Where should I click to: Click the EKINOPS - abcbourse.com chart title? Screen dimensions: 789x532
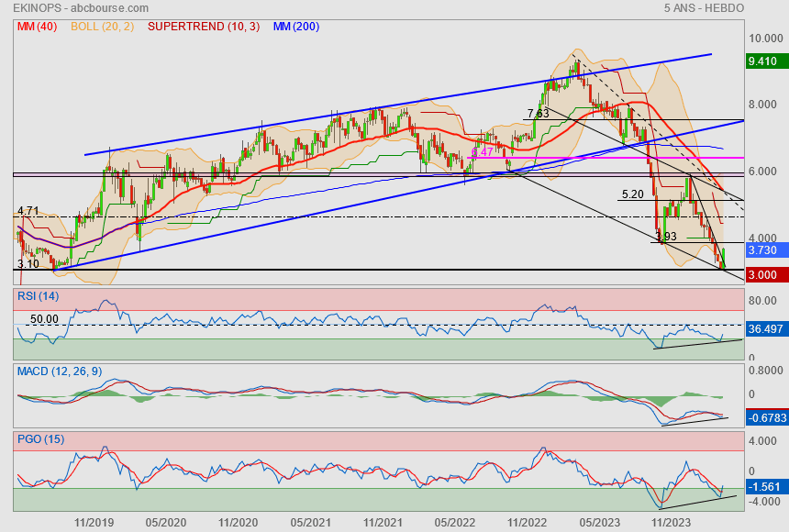(x=81, y=8)
